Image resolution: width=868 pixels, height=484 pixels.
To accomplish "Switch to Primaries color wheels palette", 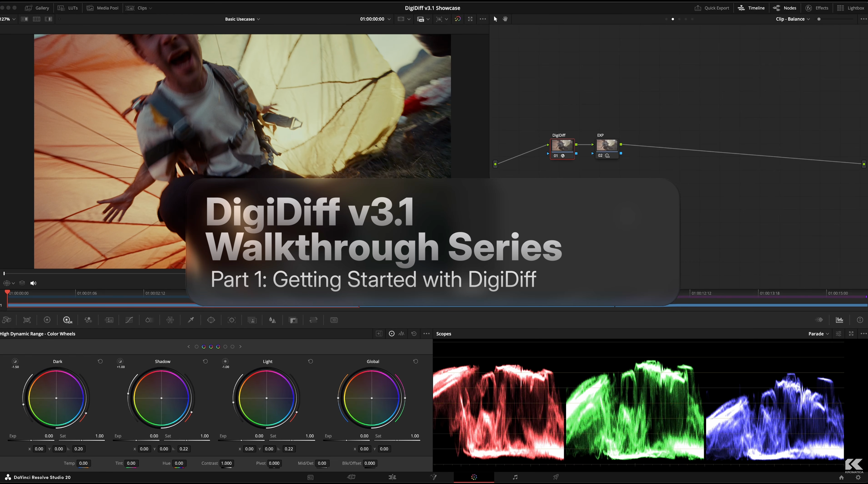I will [x=47, y=320].
